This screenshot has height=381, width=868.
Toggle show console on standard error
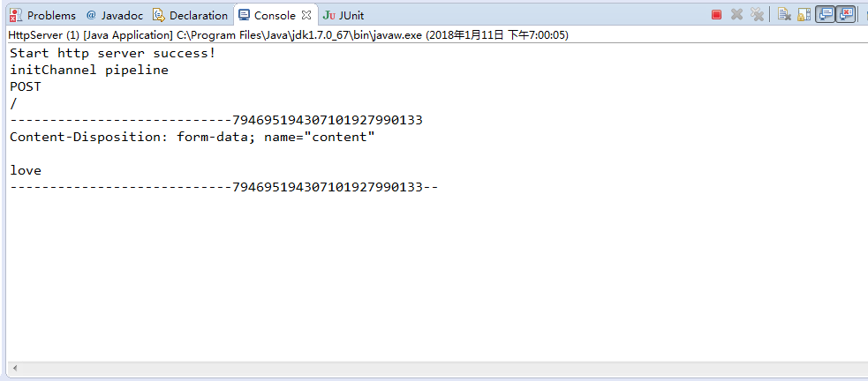pos(845,15)
